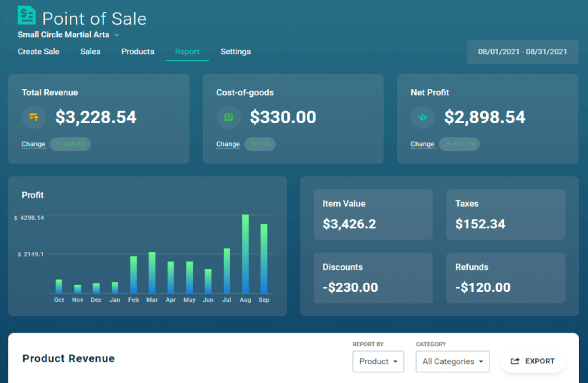Click the Cost-of-goods change percentage badge
588x383 pixels.
point(260,144)
